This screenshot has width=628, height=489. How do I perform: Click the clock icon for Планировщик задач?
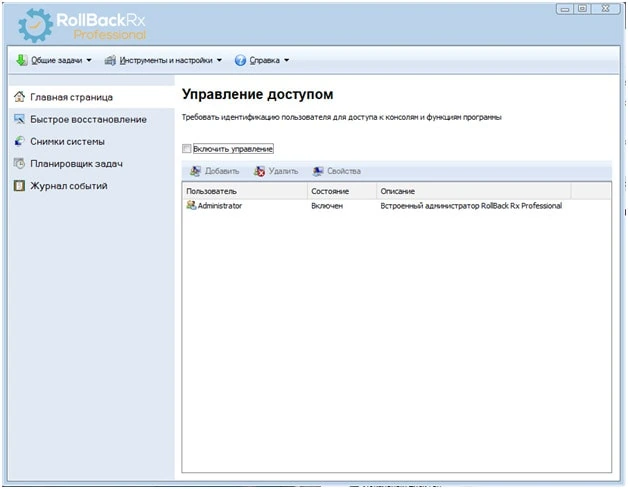coord(19,163)
